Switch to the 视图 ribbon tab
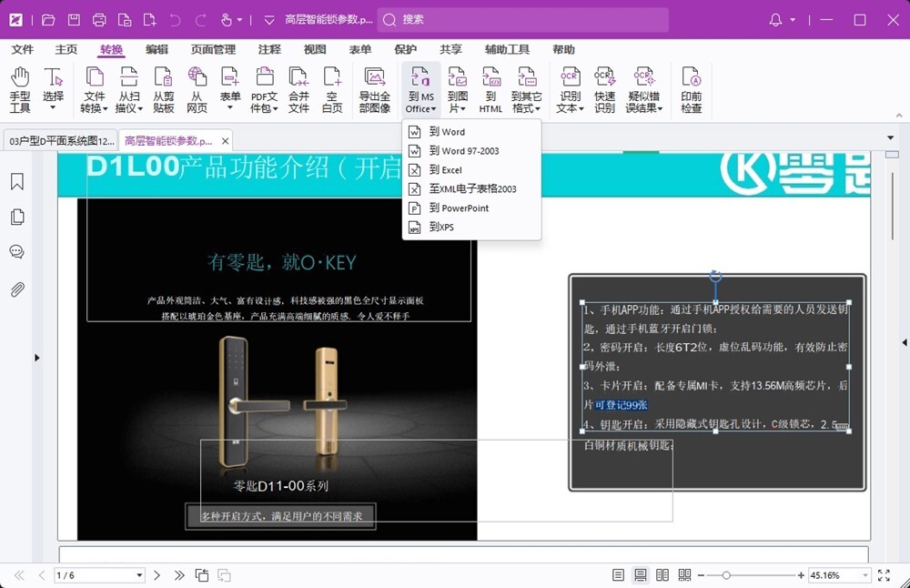Viewport: 910px width, 588px height. coord(314,50)
